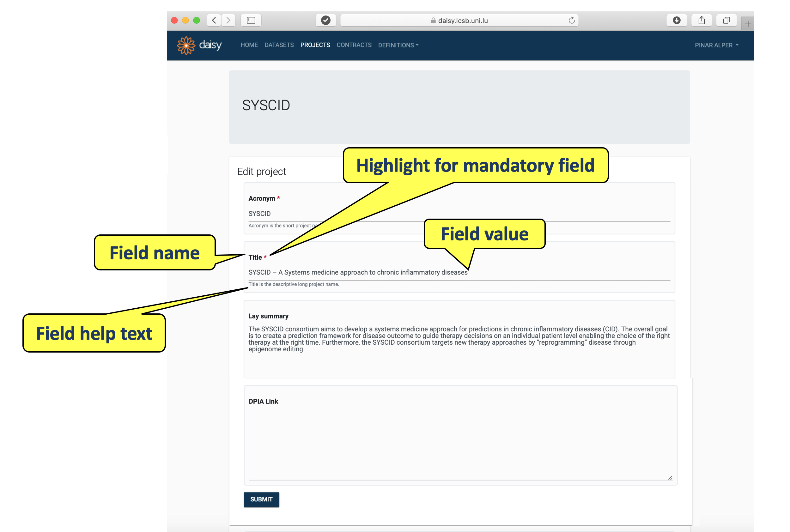Open a new tab with plus
The height and width of the screenshot is (532, 790).
[748, 24]
